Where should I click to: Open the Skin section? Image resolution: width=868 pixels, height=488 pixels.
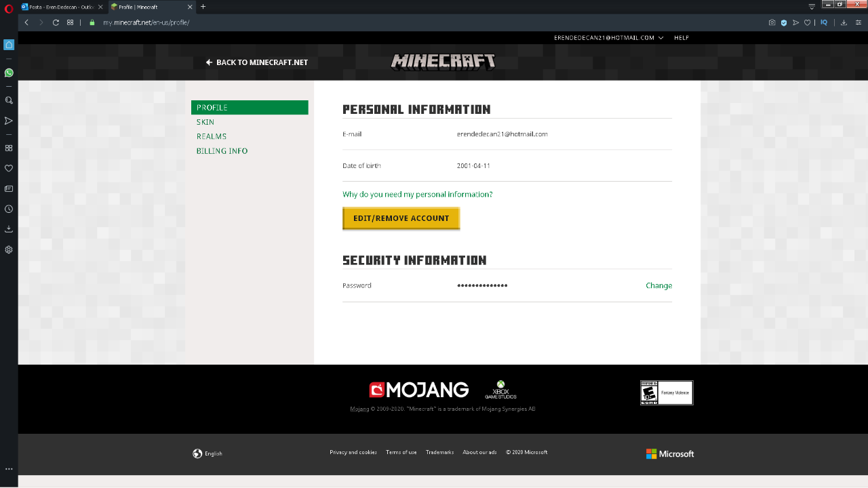[x=205, y=122]
